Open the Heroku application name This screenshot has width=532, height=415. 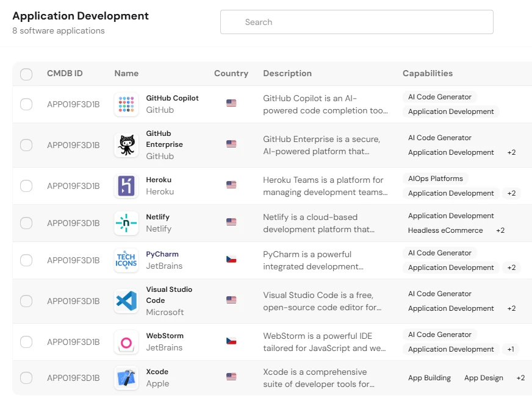pos(159,180)
